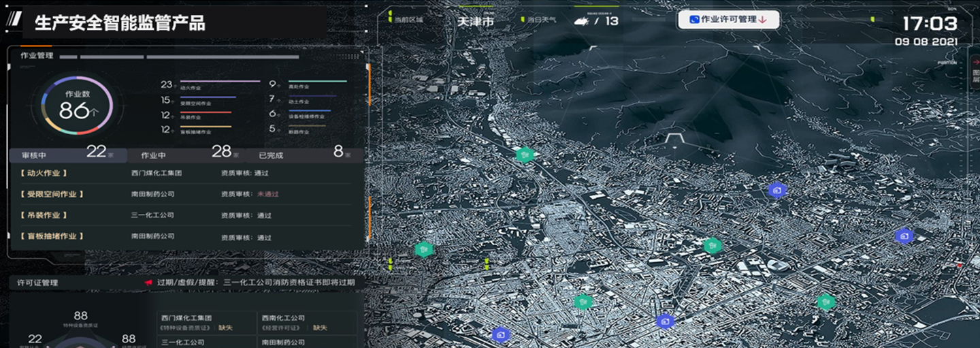
Task: Click the cloud weather icon
Action: (581, 20)
